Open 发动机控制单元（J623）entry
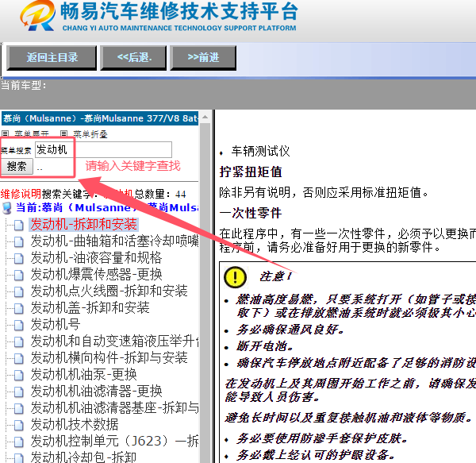476x463 pixels. (114, 441)
